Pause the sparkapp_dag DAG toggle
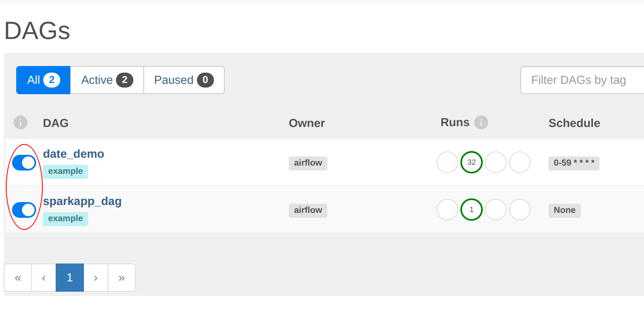644x322 pixels. click(x=24, y=210)
